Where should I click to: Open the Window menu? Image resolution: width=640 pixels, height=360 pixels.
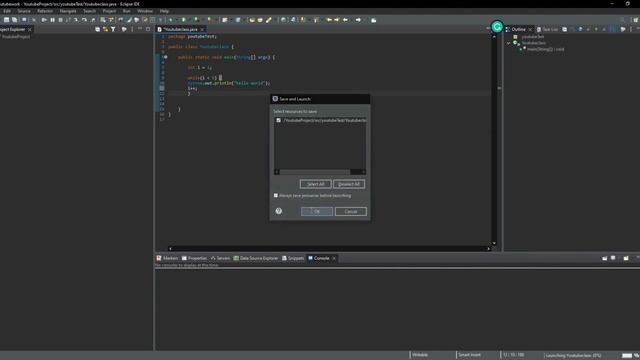point(145,11)
